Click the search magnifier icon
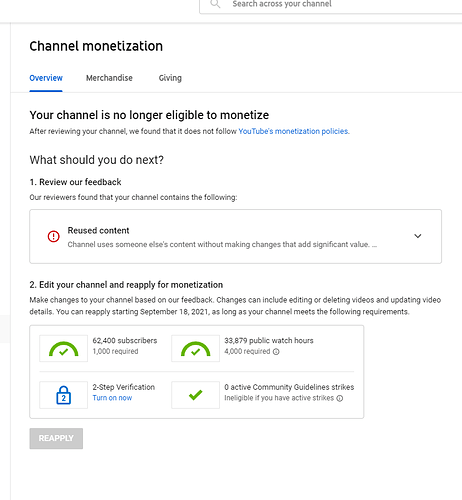 click(215, 4)
